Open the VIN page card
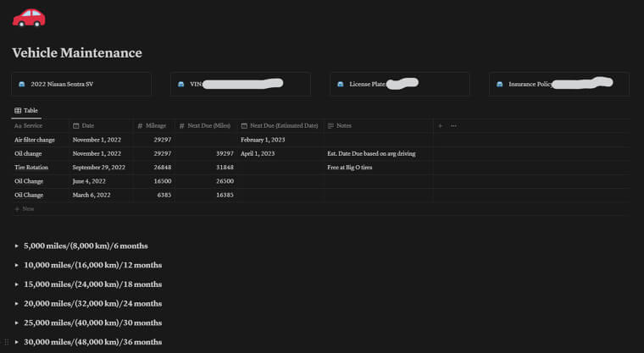 [x=241, y=84]
